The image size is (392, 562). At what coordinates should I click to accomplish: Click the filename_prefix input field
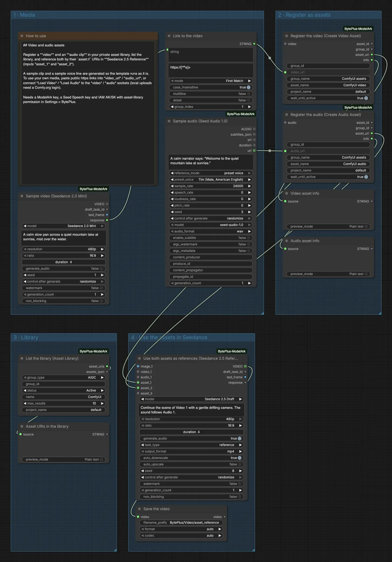click(181, 523)
